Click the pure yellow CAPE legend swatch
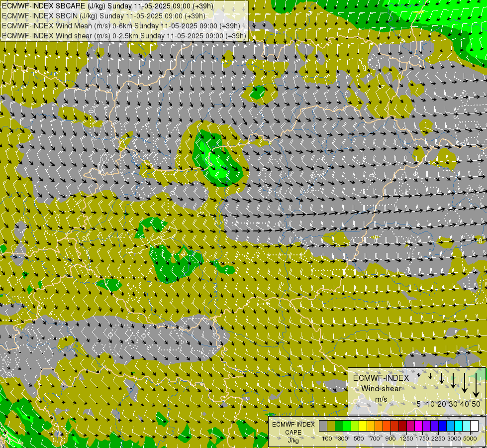The width and height of the screenshot is (487, 448). tap(363, 426)
